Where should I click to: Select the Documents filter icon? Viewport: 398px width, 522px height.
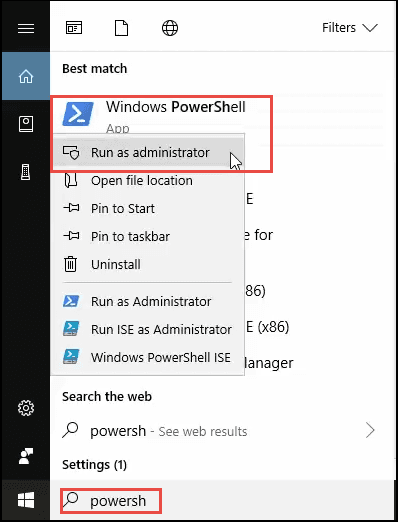121,28
